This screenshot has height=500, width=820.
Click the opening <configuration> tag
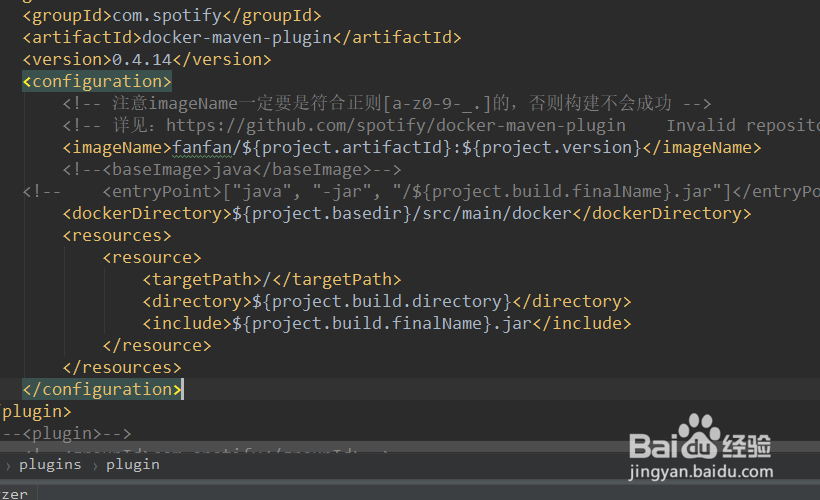tap(97, 82)
